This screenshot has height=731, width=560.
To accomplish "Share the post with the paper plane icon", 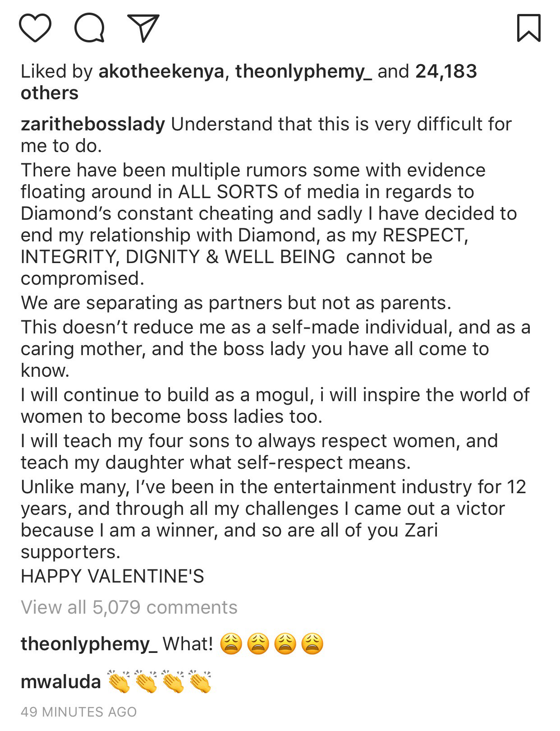I will (143, 28).
